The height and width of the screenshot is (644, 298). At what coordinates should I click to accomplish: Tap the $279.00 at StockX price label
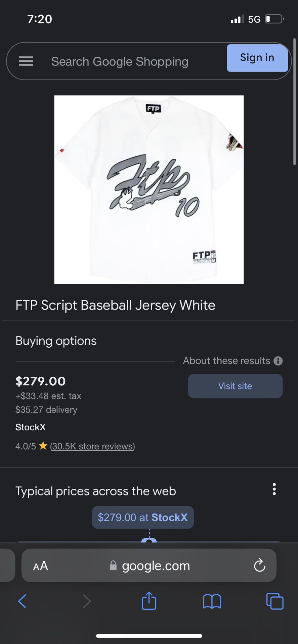(x=143, y=517)
